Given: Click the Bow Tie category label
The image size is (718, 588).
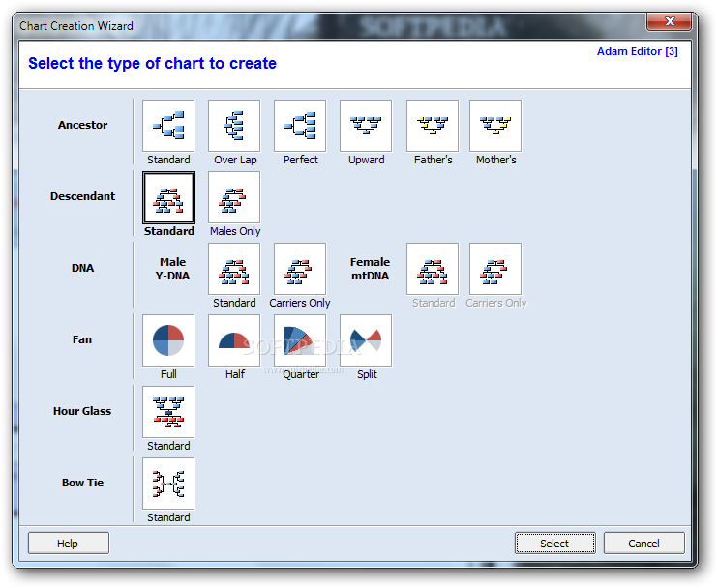Looking at the screenshot, I should pyautogui.click(x=83, y=483).
